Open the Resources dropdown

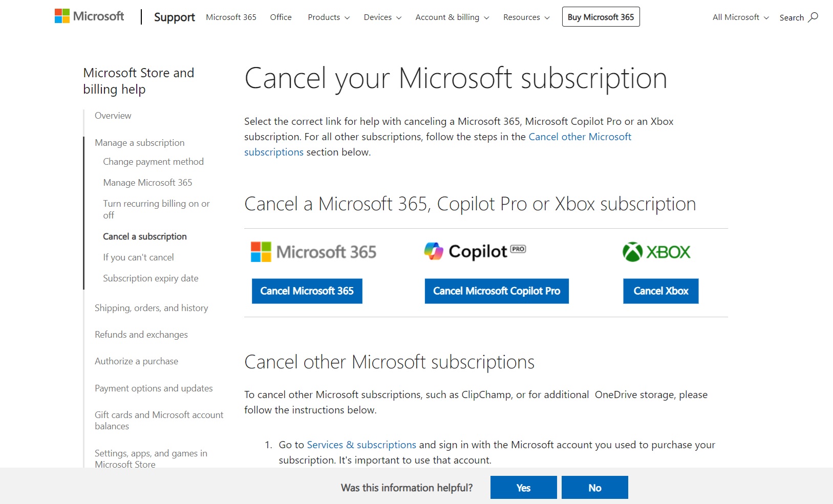click(x=526, y=17)
